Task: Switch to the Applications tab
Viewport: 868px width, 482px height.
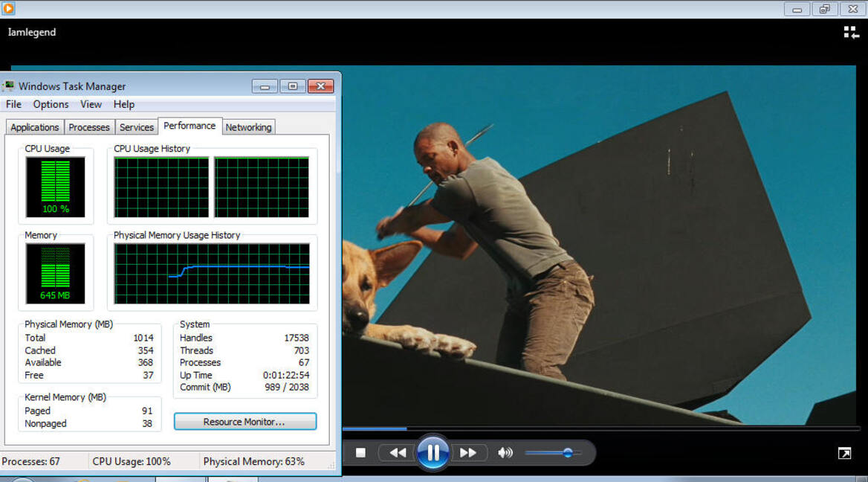Action: click(34, 127)
